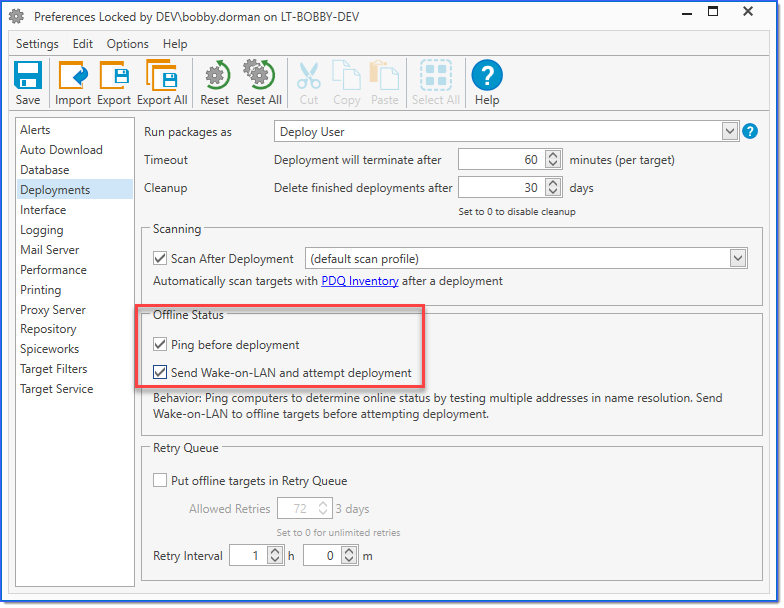This screenshot has width=784, height=608.
Task: Select the Deployments category
Action: point(75,190)
